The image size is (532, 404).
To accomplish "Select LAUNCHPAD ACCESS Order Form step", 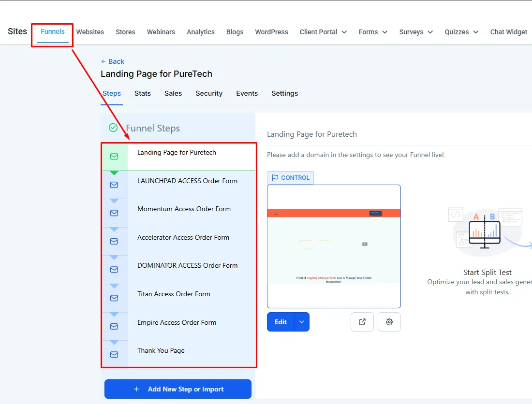I will pos(179,185).
